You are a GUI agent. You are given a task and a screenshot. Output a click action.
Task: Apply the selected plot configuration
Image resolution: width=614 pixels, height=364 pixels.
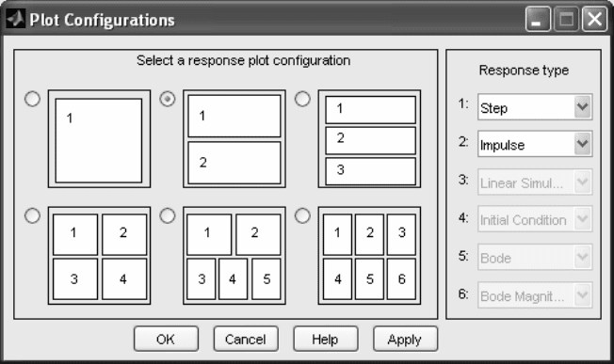405,339
